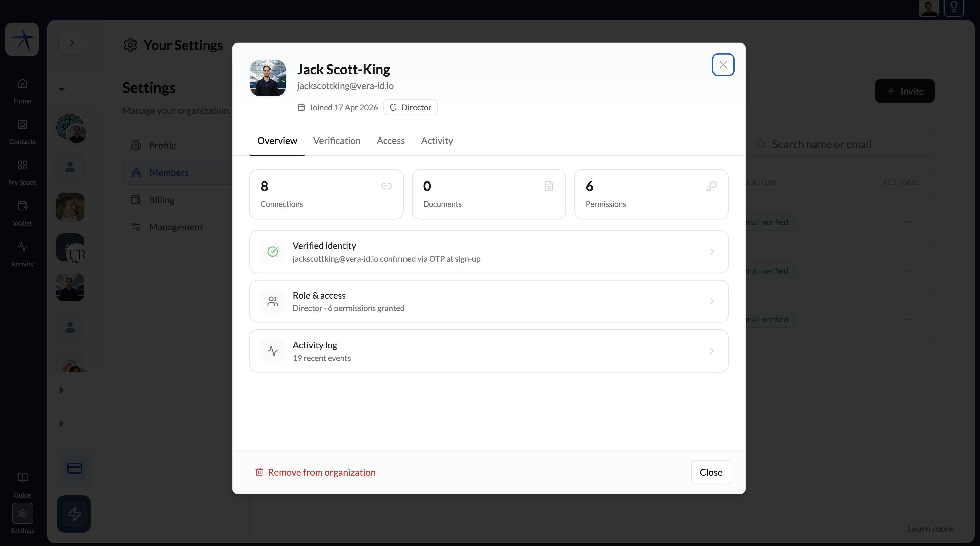The image size is (980, 546).
Task: Click the lightbulb icon at top right
Action: click(954, 8)
